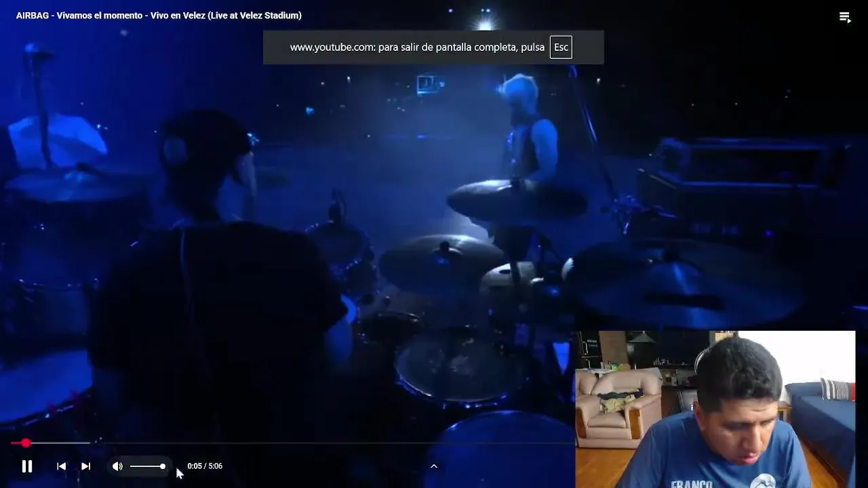This screenshot has height=488, width=868.
Task: Click the Esc key hint in notification
Action: (x=561, y=47)
